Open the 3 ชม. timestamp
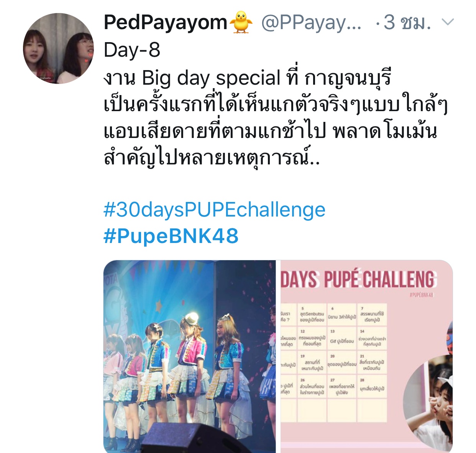 407,22
